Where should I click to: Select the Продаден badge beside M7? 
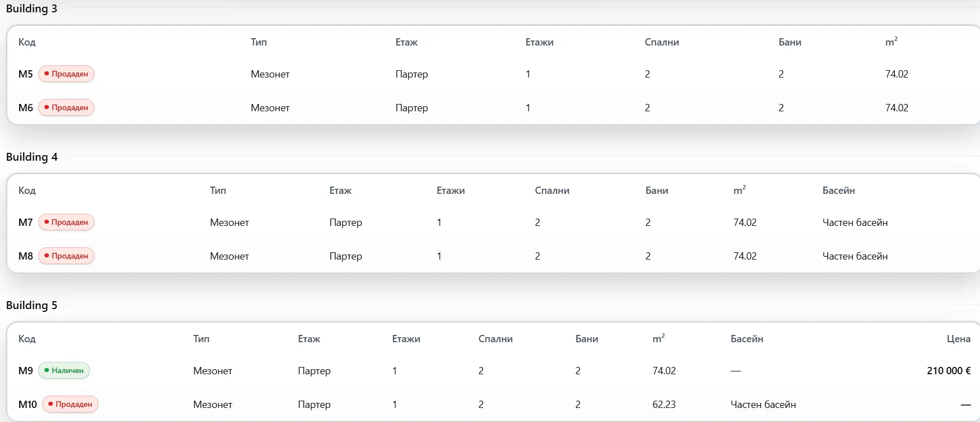(x=66, y=222)
